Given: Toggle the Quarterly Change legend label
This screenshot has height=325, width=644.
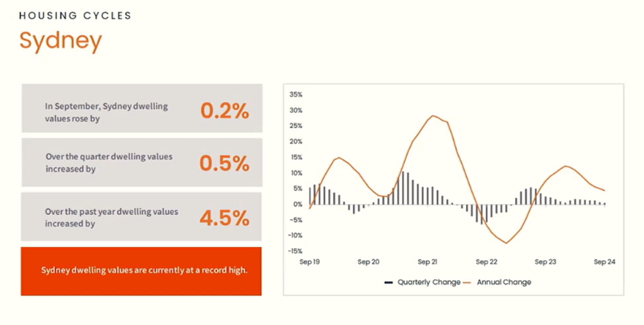Looking at the screenshot, I should pos(429,282).
